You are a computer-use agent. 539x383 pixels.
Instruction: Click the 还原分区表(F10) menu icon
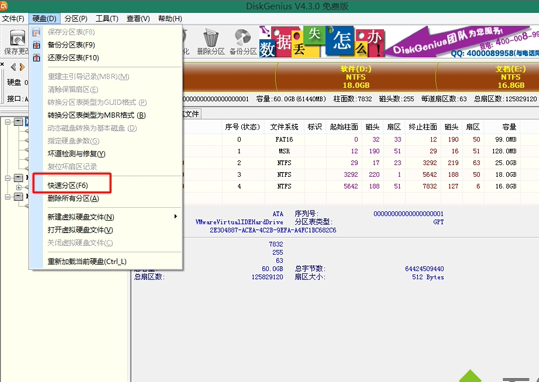click(36, 58)
